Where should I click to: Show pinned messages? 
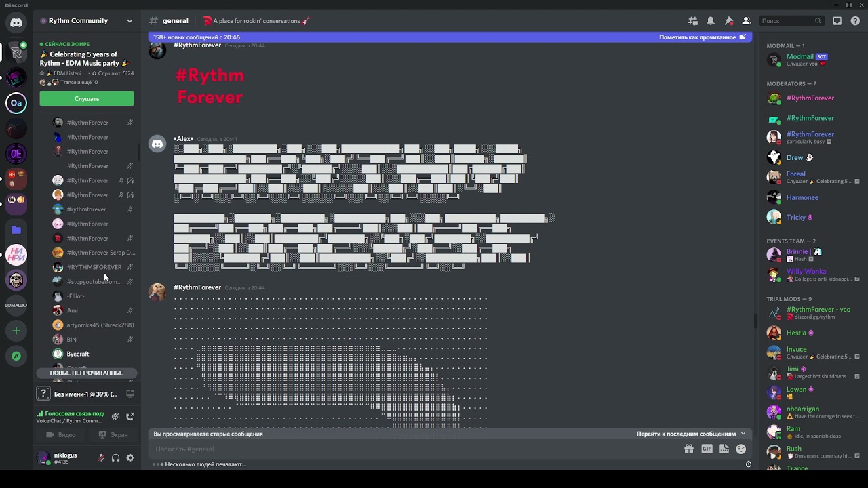(x=728, y=21)
